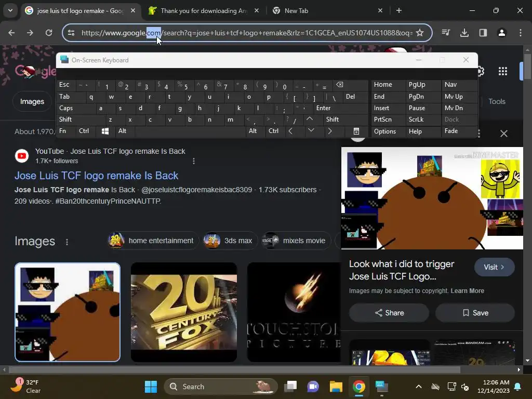Open the weather widget showing 32°F
532x399 pixels.
point(25,387)
